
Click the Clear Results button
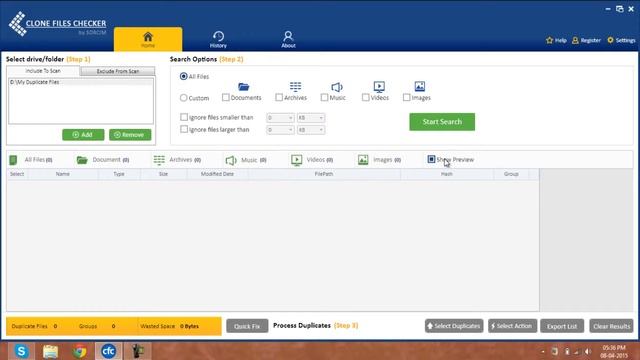611,326
